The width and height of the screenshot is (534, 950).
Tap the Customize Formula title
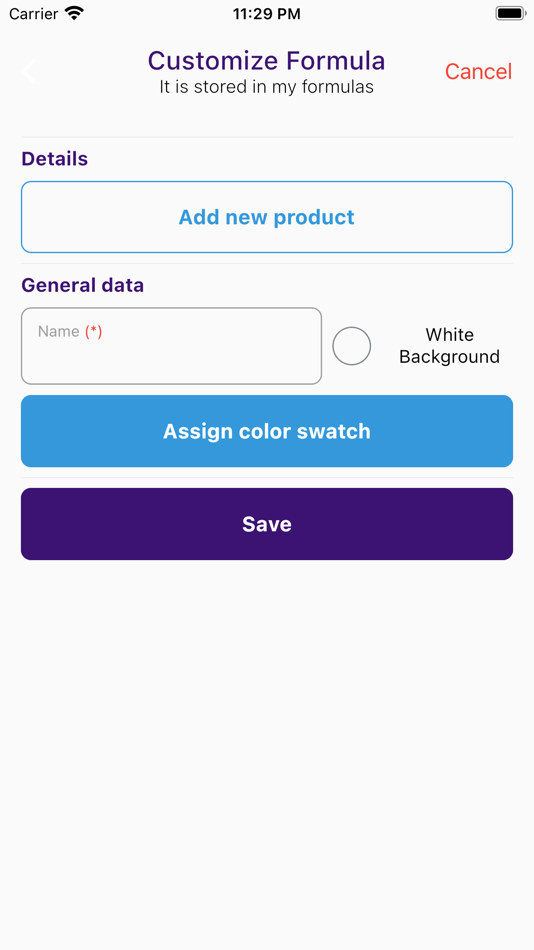click(267, 61)
